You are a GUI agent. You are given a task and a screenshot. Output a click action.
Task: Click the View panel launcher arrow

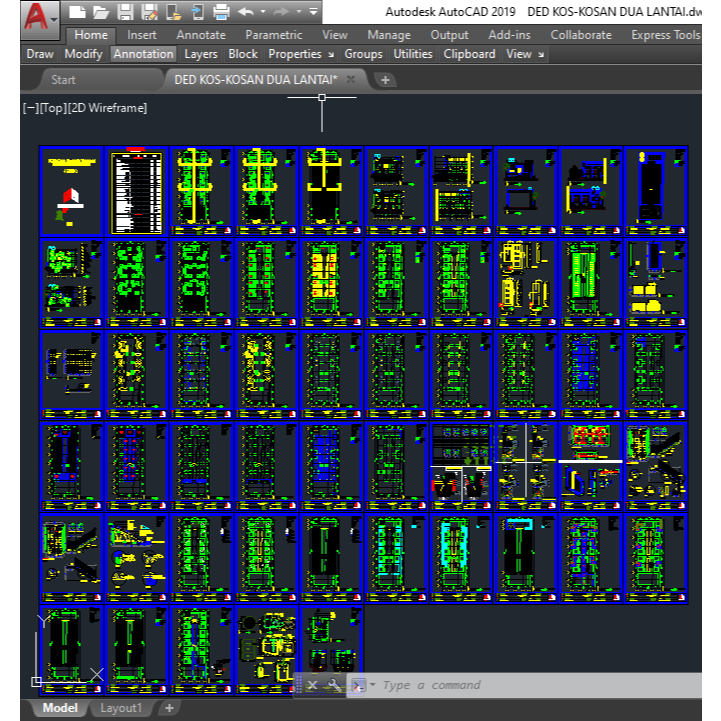click(541, 55)
